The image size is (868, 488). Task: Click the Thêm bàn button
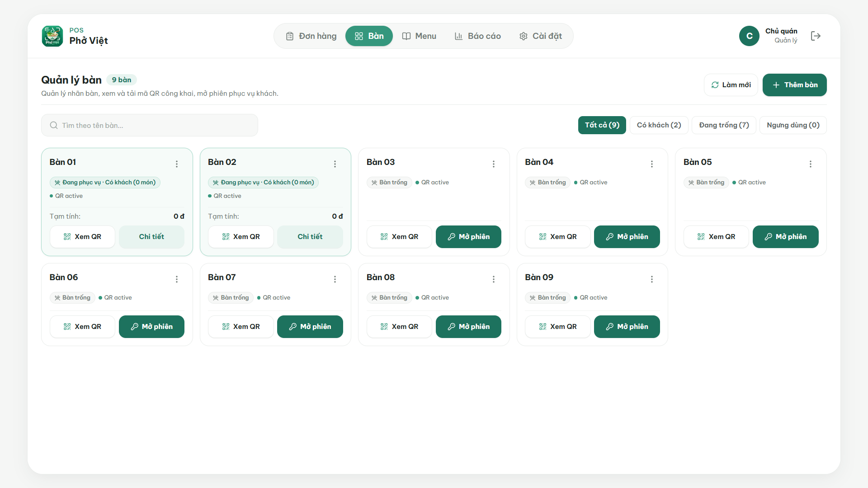795,85
